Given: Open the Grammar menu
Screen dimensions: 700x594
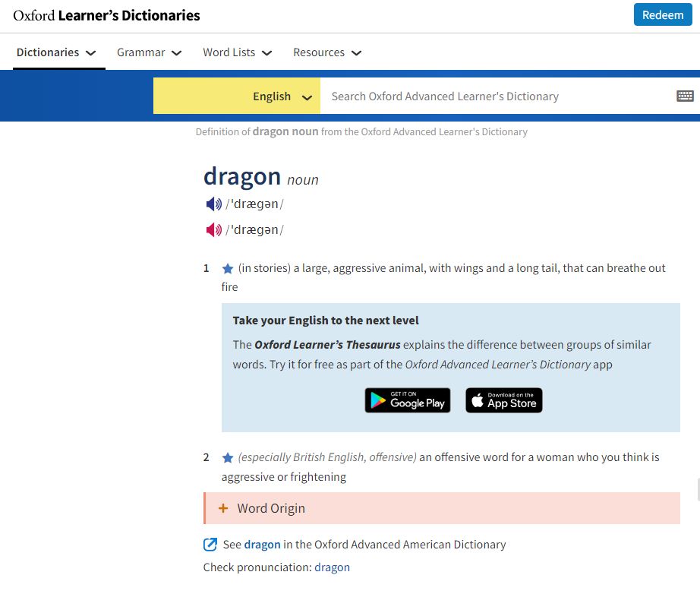Looking at the screenshot, I should [149, 52].
